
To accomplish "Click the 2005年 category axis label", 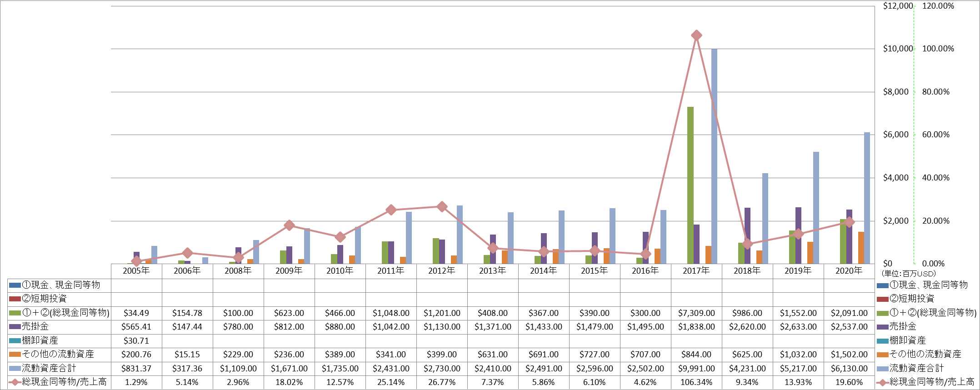I will [136, 271].
